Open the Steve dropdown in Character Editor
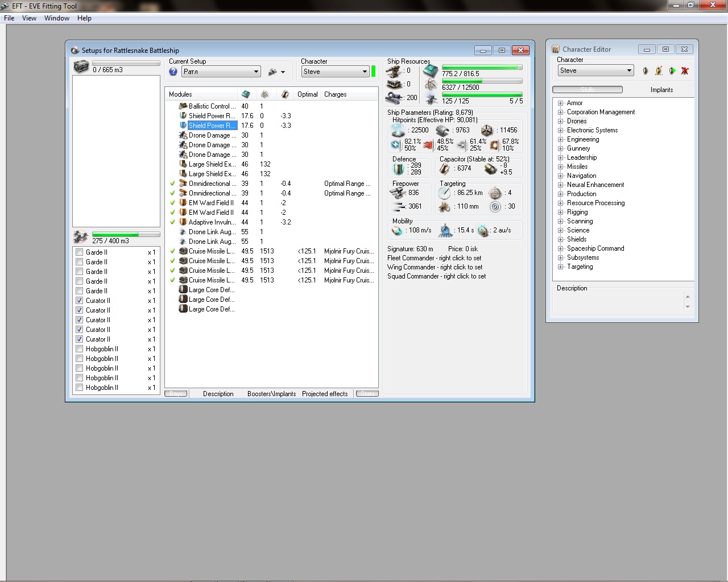The image size is (728, 582). coord(595,70)
